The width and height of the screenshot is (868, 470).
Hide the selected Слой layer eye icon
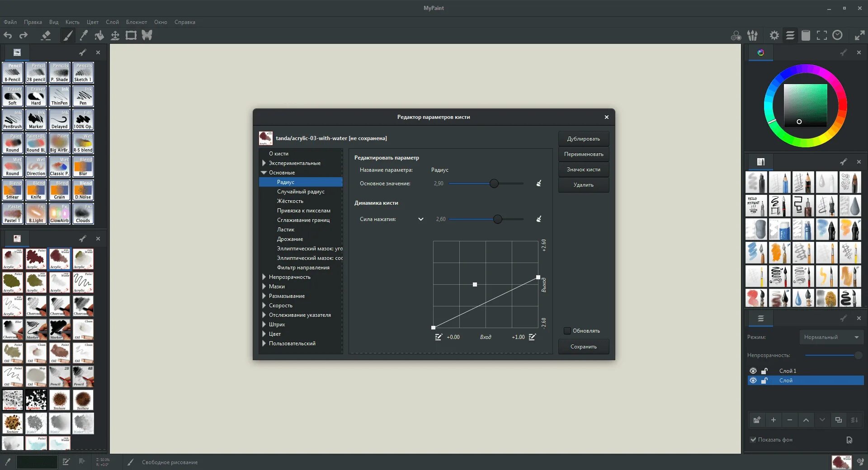753,380
